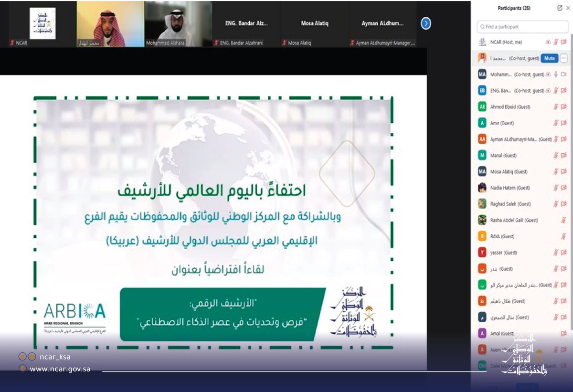The width and height of the screenshot is (573, 392).
Task: Click Amir's camera-off icon
Action: click(x=564, y=123)
